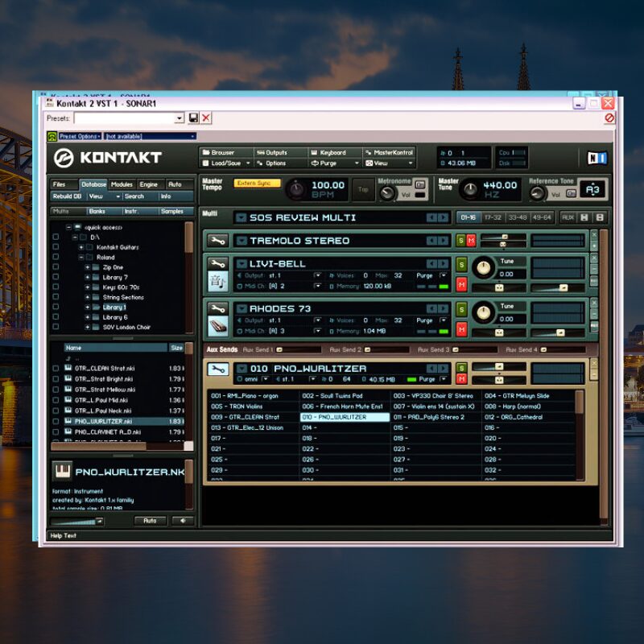Viewport: 644px width, 644px height.
Task: Open the Load/Save dropdown menu
Action: coord(226,163)
